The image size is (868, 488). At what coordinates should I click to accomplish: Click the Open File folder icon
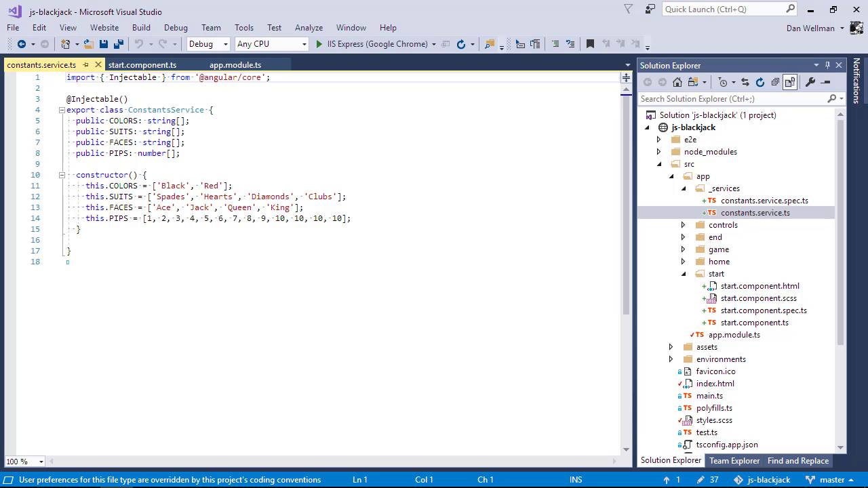[88, 44]
